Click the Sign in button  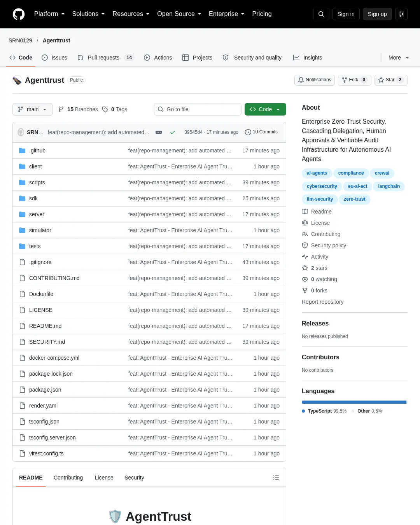point(346,14)
